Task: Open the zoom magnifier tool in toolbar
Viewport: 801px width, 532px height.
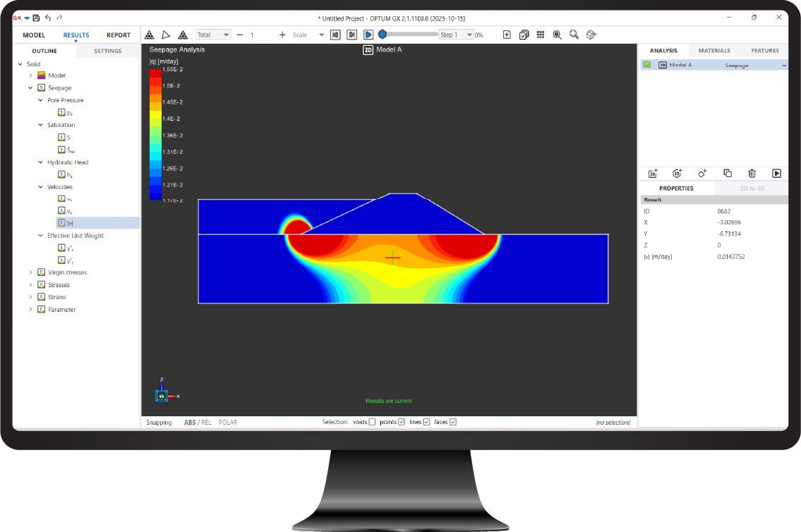Action: click(x=574, y=34)
